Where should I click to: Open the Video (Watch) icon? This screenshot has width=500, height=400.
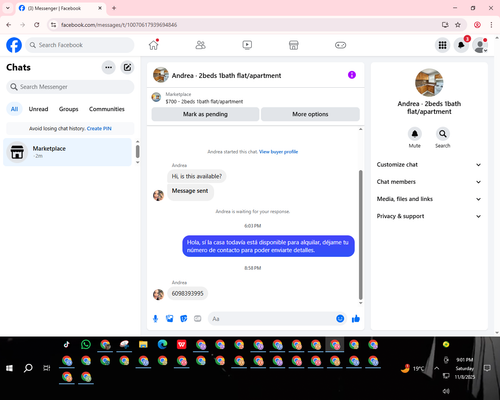tap(247, 45)
